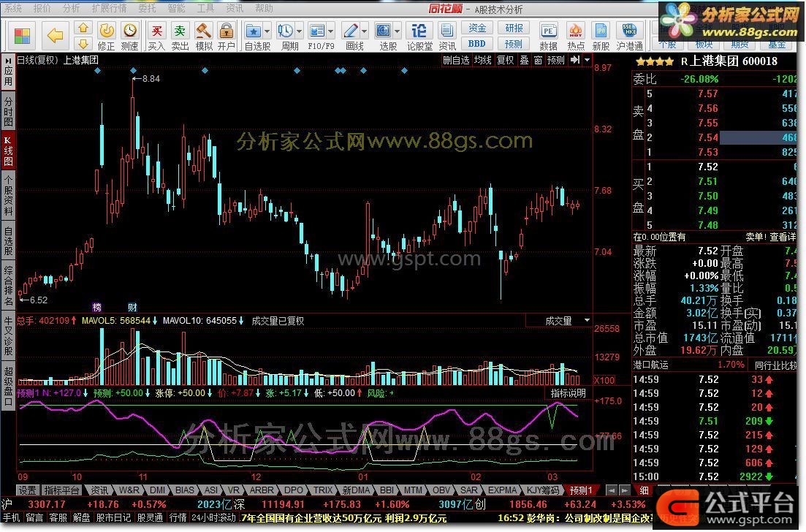Open the 新股 IPO icon

(601, 31)
